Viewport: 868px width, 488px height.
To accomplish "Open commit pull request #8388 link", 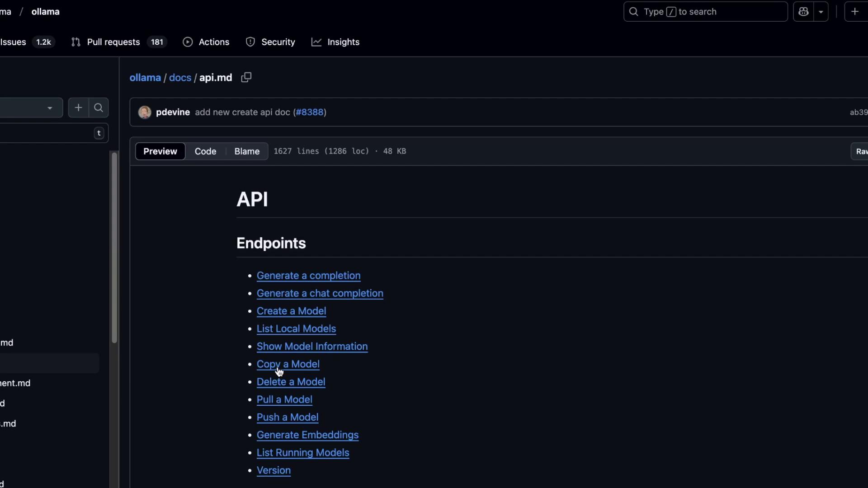I will tap(310, 112).
